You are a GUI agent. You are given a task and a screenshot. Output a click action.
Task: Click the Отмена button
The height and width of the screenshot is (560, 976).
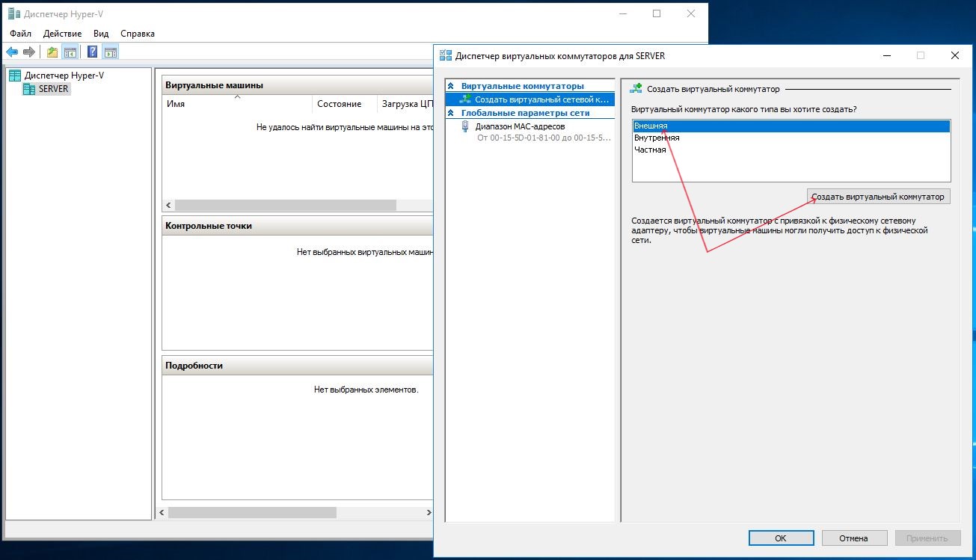pos(853,538)
